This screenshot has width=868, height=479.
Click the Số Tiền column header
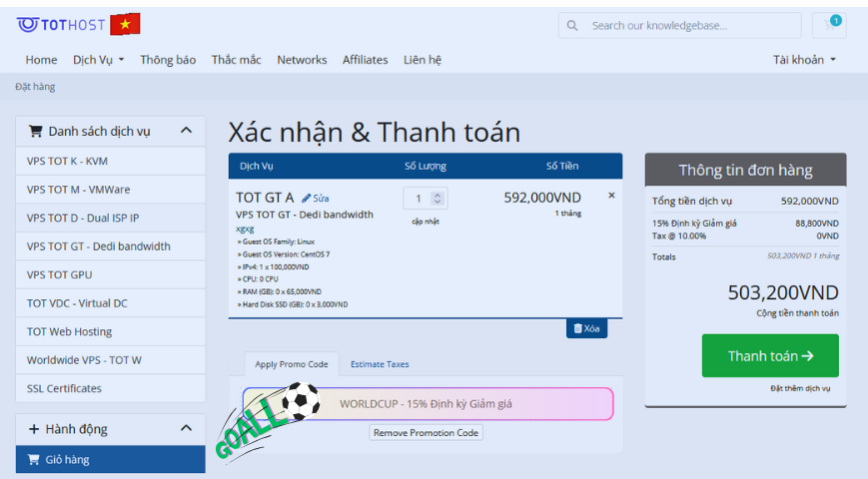[562, 166]
